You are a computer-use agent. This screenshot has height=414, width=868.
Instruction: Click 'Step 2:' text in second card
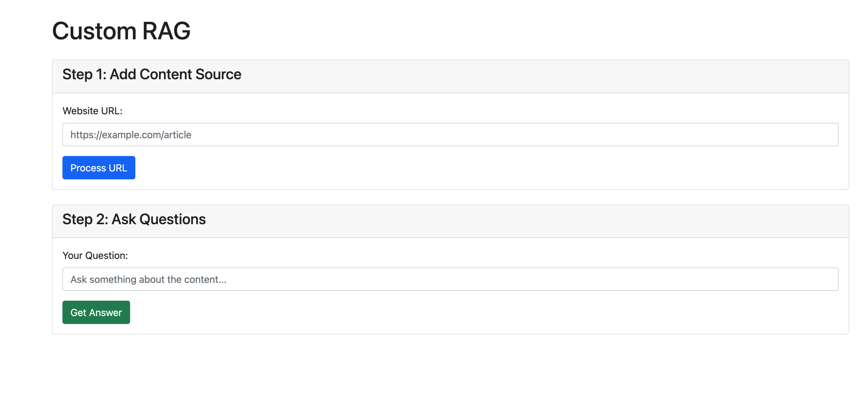coord(85,219)
